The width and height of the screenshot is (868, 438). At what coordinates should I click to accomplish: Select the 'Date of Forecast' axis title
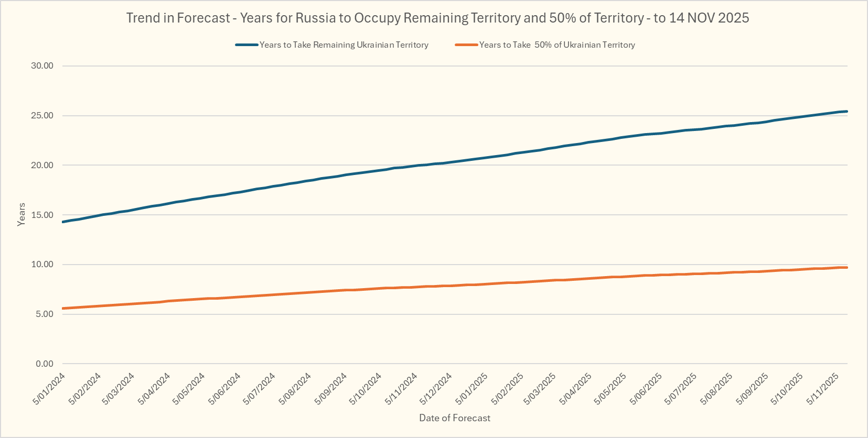tap(455, 418)
